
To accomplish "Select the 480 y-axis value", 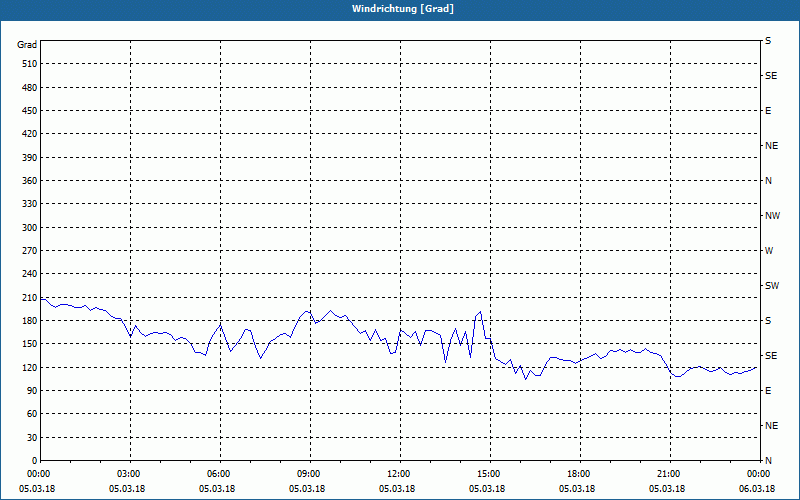I will [x=30, y=87].
